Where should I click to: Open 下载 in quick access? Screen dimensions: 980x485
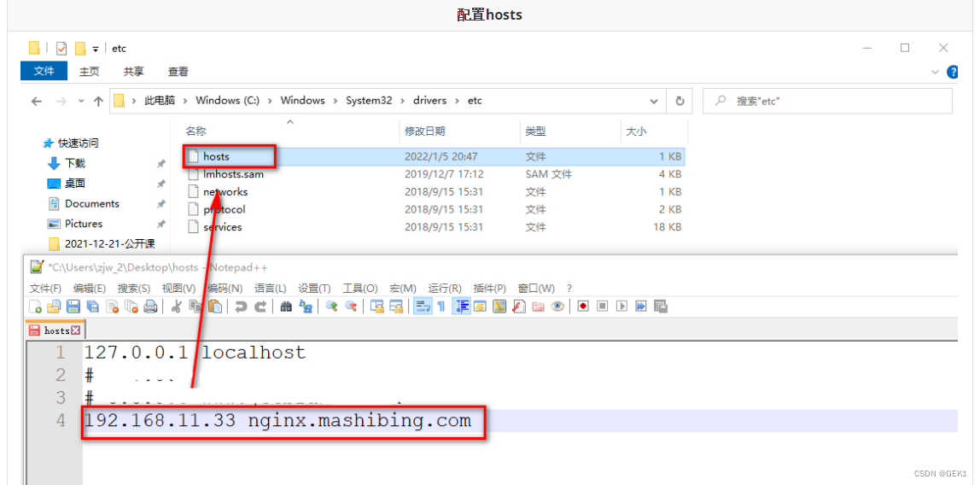coord(75,164)
